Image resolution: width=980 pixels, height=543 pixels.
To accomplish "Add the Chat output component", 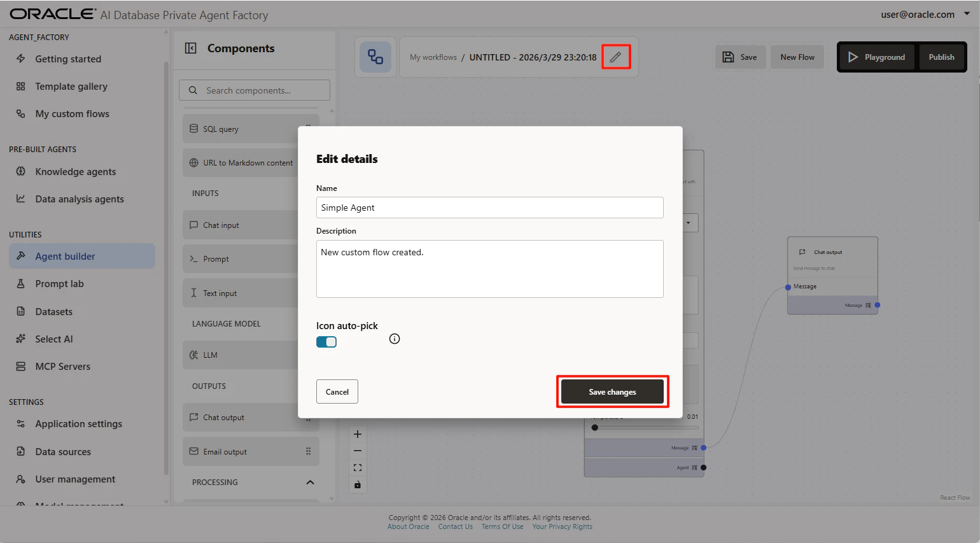I will (251, 418).
